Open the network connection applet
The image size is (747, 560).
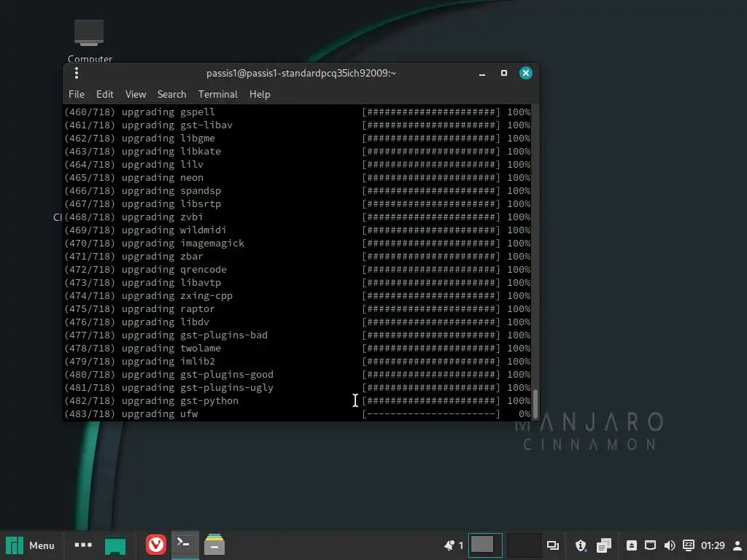[x=650, y=545]
